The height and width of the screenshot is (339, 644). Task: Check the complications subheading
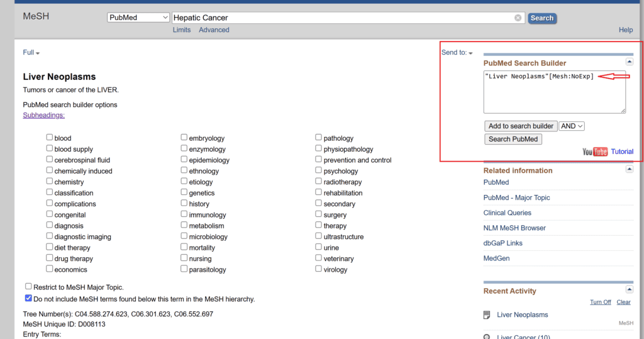49,203
